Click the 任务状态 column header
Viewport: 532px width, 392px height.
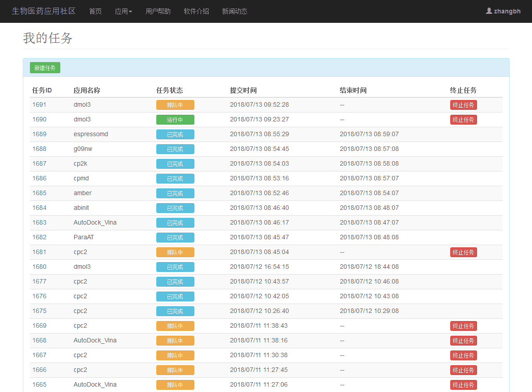(x=170, y=90)
